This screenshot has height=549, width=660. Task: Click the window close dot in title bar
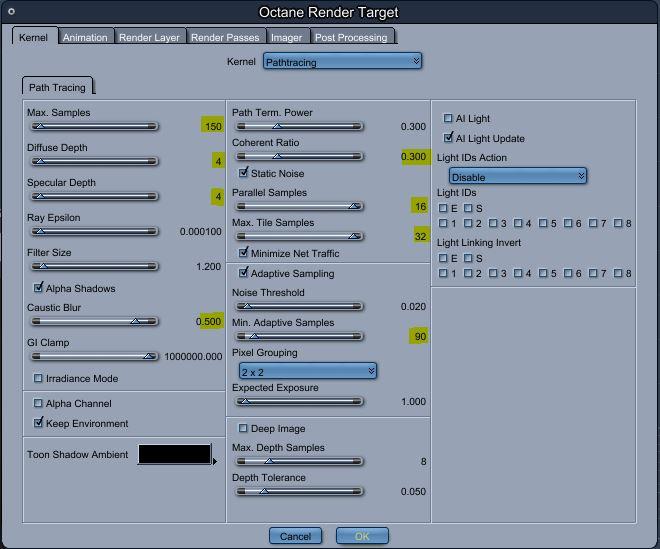(x=11, y=11)
